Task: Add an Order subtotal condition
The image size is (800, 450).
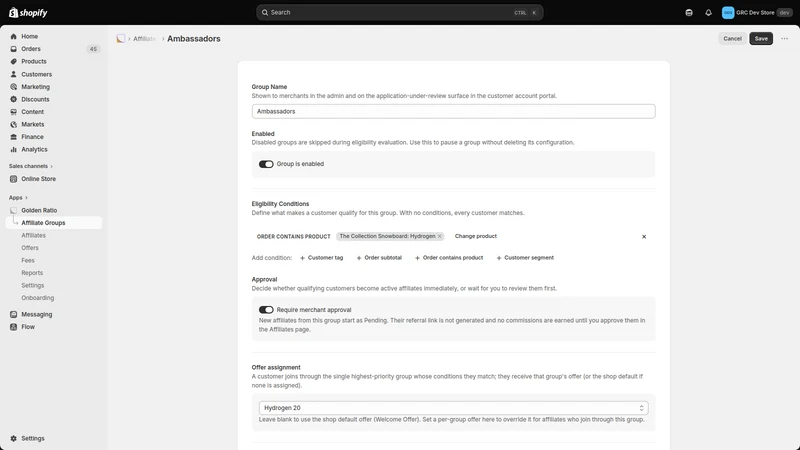Action: 379,258
